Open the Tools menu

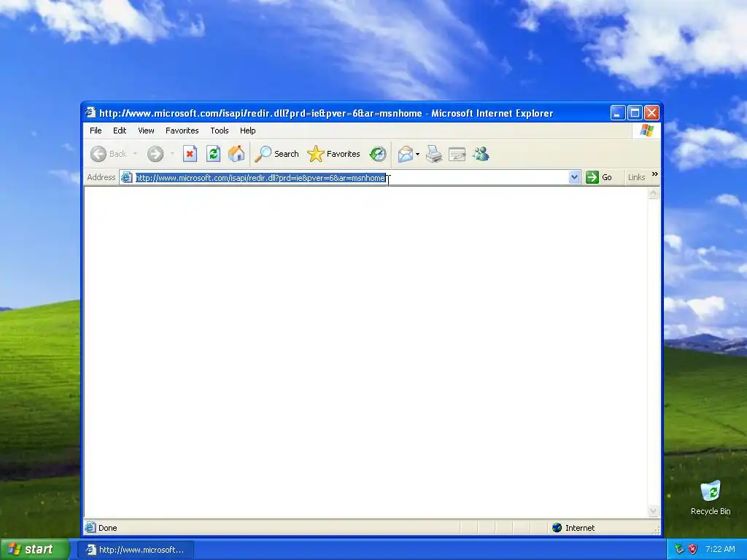point(219,131)
